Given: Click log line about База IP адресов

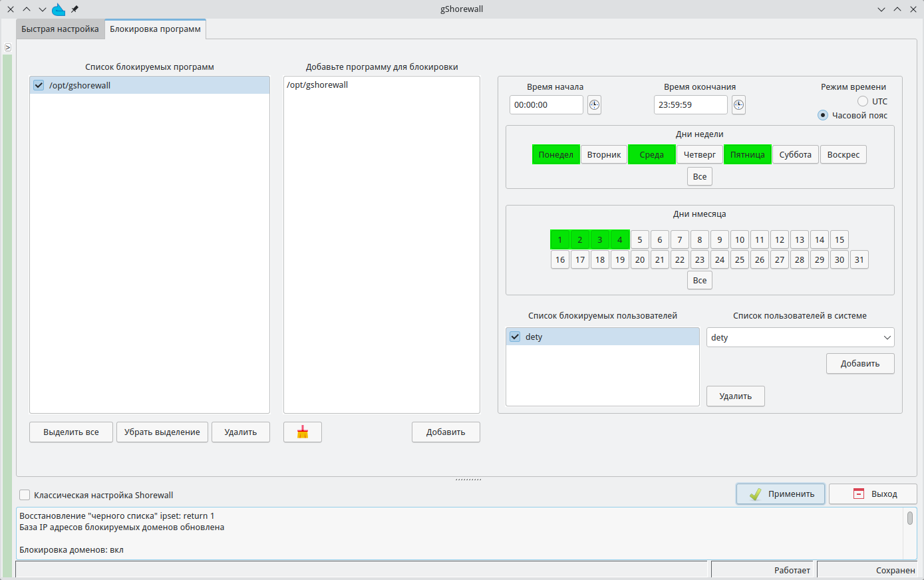Looking at the screenshot, I should click(122, 527).
